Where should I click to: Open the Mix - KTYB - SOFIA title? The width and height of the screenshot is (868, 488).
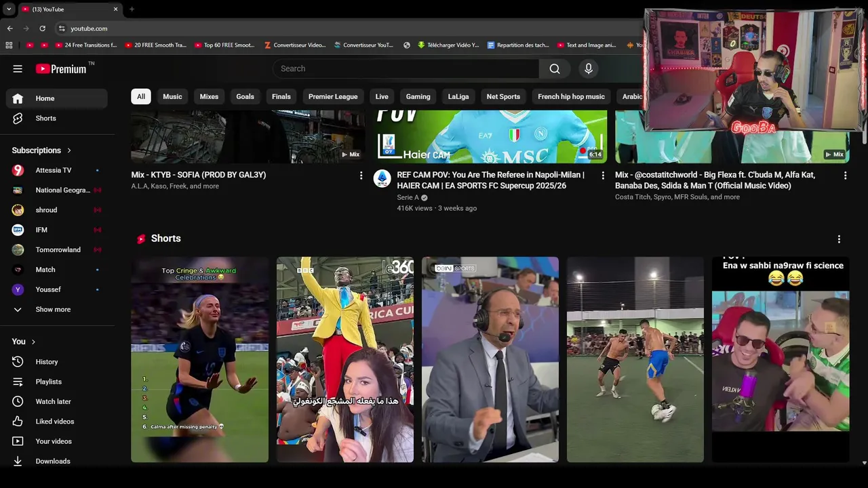[199, 175]
